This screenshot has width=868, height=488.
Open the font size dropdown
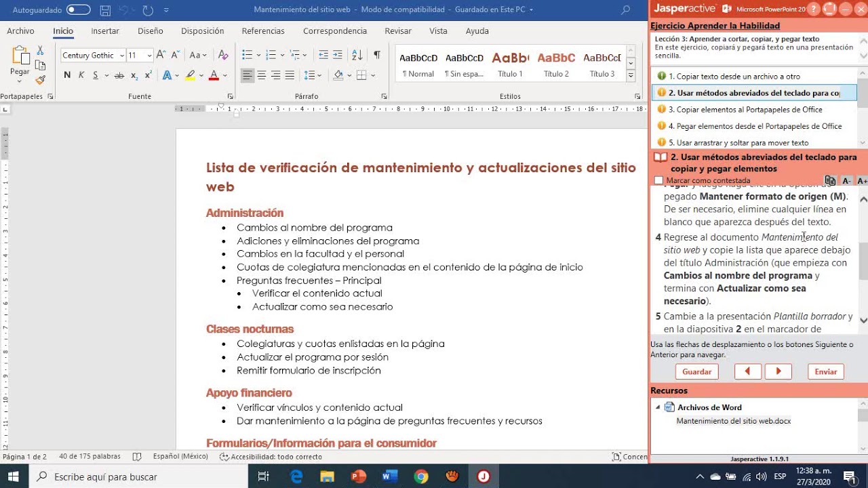point(150,56)
